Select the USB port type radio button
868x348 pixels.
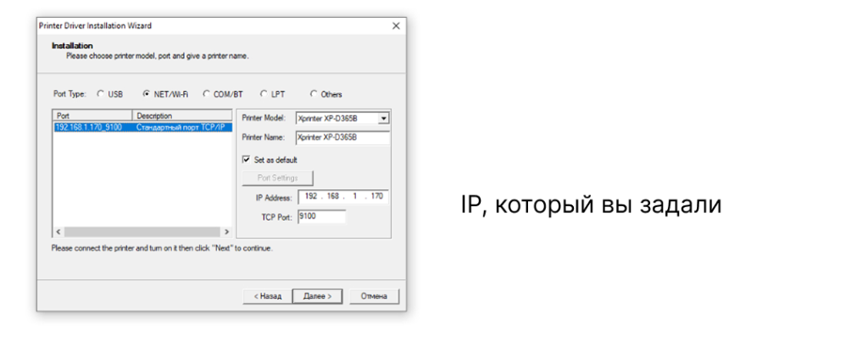(100, 94)
